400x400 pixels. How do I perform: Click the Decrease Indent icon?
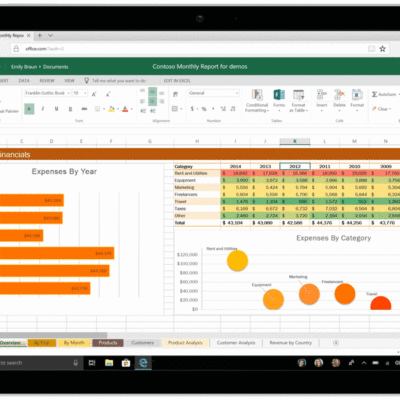pyautogui.click(x=143, y=111)
